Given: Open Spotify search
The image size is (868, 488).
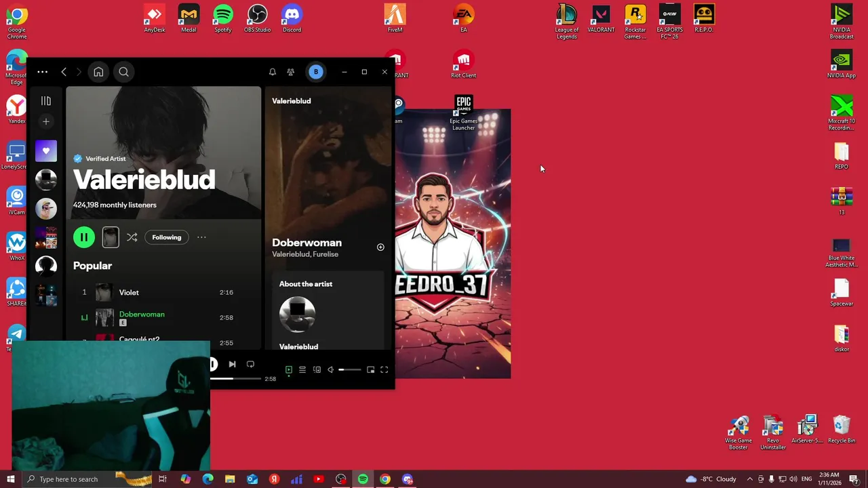Looking at the screenshot, I should (x=123, y=72).
